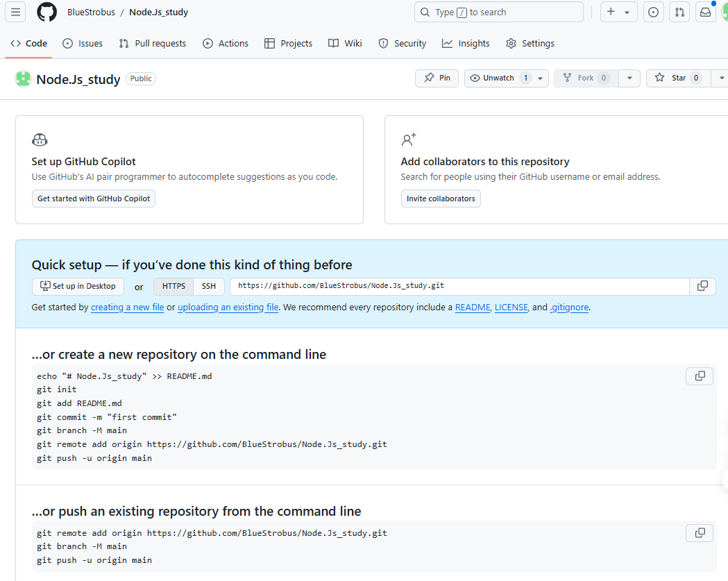
Task: Star the Node.Js_study repository
Action: [678, 78]
